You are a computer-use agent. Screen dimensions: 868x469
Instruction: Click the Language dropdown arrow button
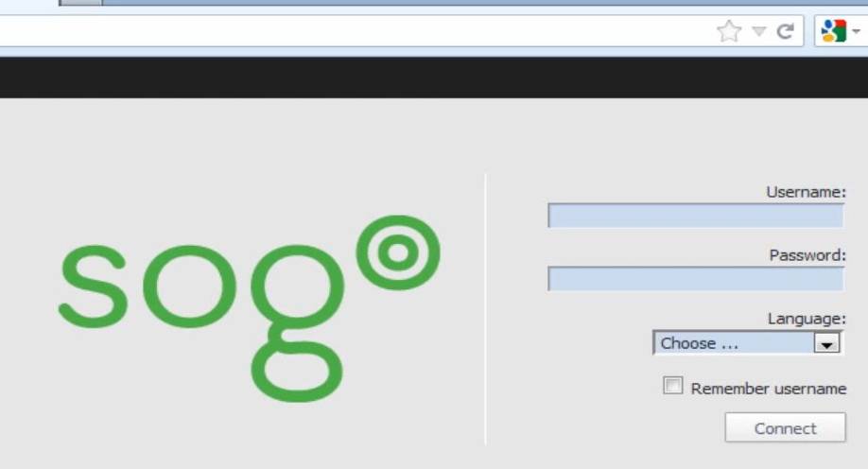[x=827, y=343]
